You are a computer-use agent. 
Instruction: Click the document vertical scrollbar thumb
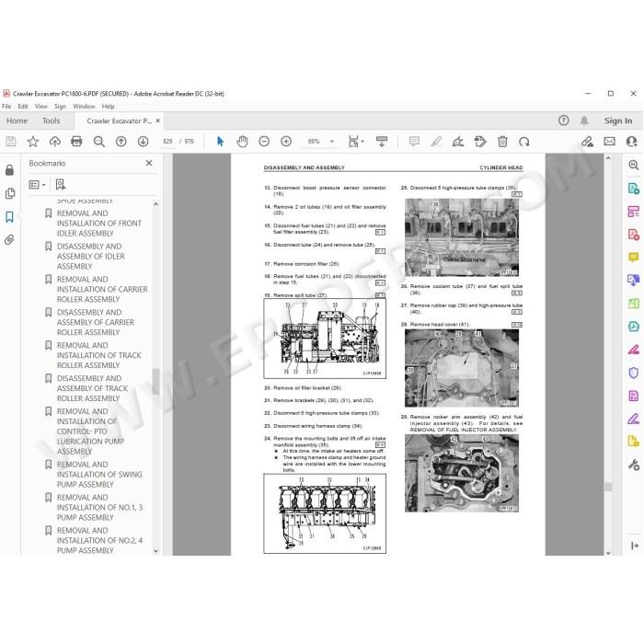[x=608, y=487]
